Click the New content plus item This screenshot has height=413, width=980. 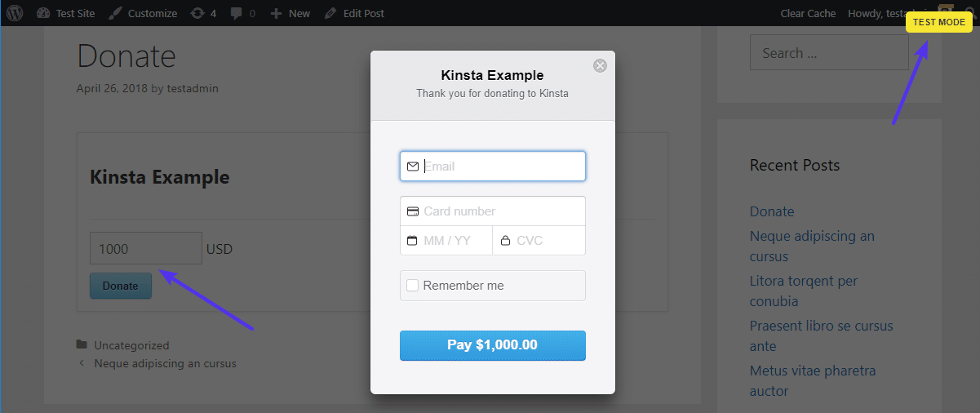(x=290, y=13)
